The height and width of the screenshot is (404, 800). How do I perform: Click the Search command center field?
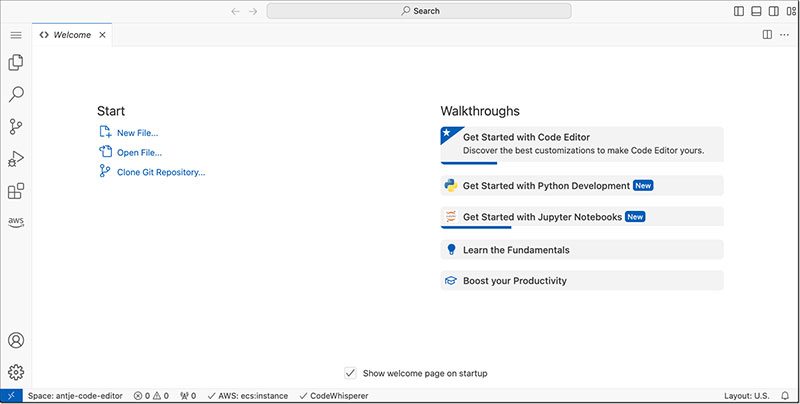pyautogui.click(x=419, y=11)
